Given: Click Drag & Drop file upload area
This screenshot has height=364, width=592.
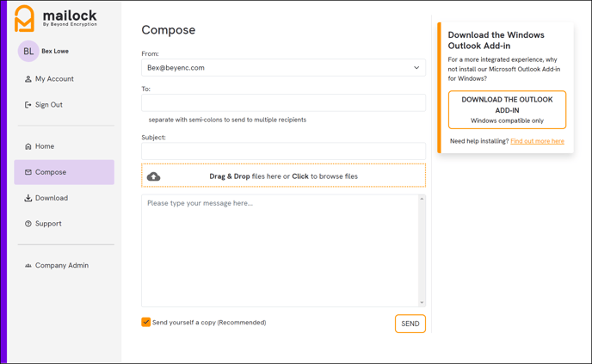Looking at the screenshot, I should pyautogui.click(x=284, y=176).
